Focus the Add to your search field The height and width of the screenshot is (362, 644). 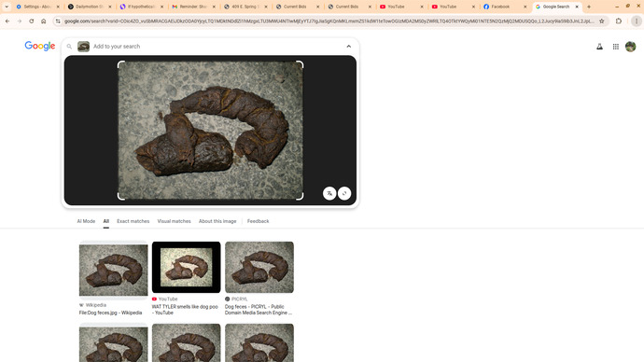(x=216, y=47)
